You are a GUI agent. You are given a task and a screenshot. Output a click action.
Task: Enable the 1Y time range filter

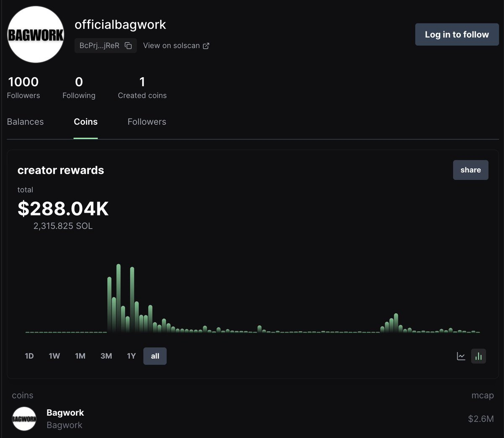(131, 356)
